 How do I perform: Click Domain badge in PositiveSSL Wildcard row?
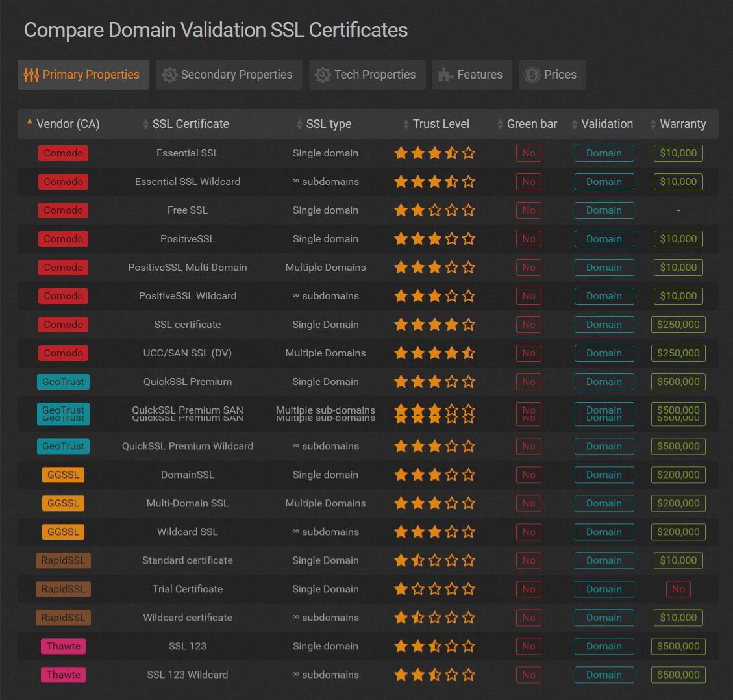click(x=604, y=295)
